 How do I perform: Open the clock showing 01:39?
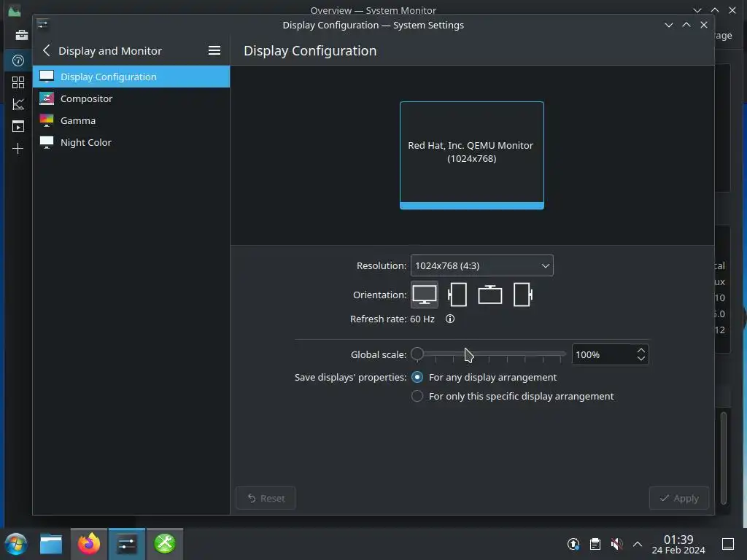[678, 544]
